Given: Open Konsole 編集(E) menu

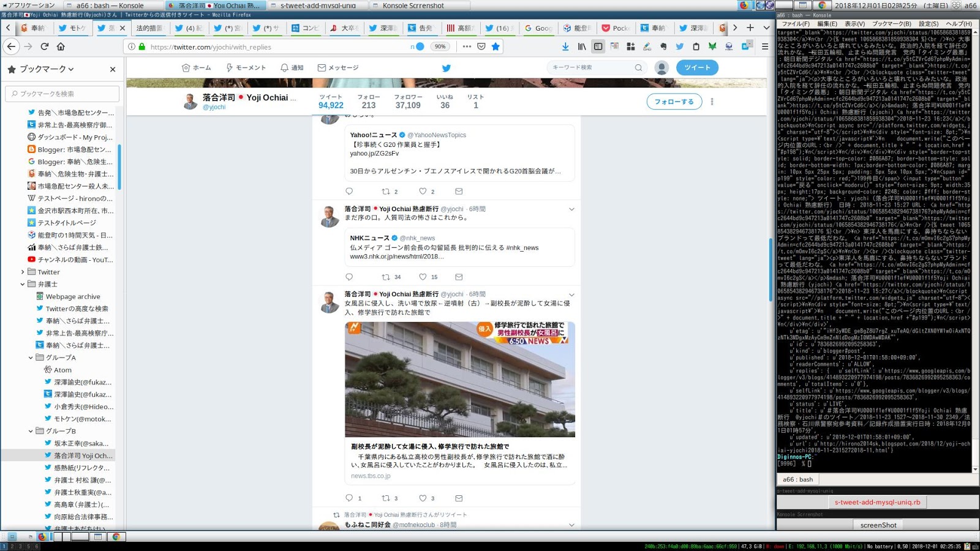Looking at the screenshot, I should pos(827,24).
